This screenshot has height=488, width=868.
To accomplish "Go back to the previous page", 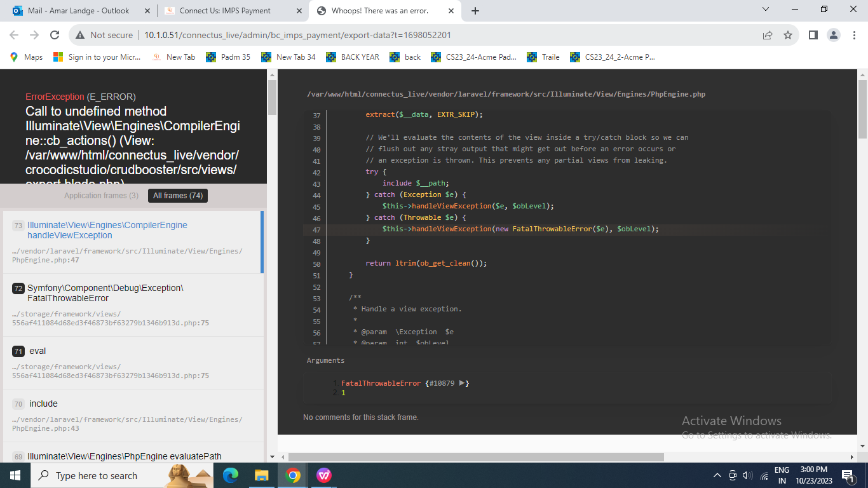I will [x=14, y=35].
